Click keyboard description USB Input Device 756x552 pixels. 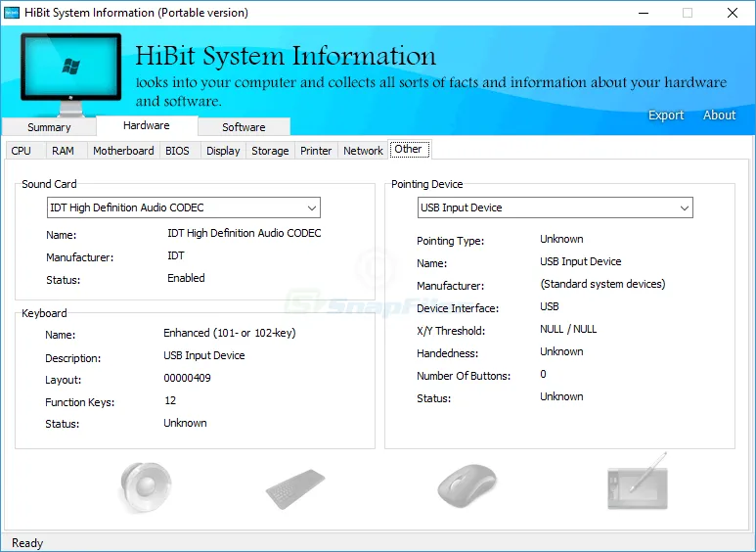tap(204, 355)
